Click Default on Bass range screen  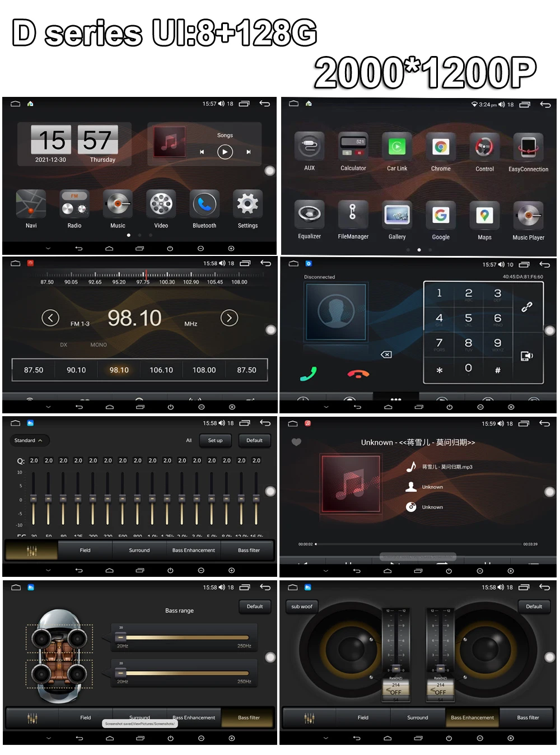click(x=255, y=607)
